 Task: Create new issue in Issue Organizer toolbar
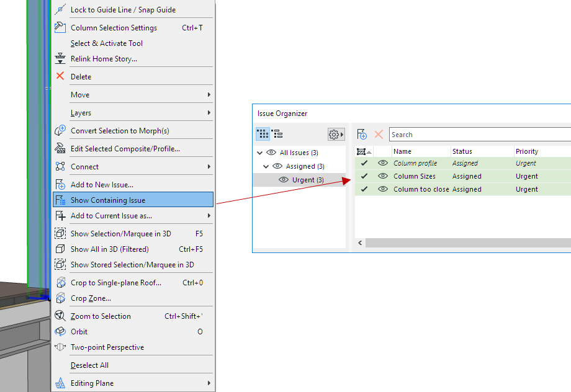click(x=362, y=135)
